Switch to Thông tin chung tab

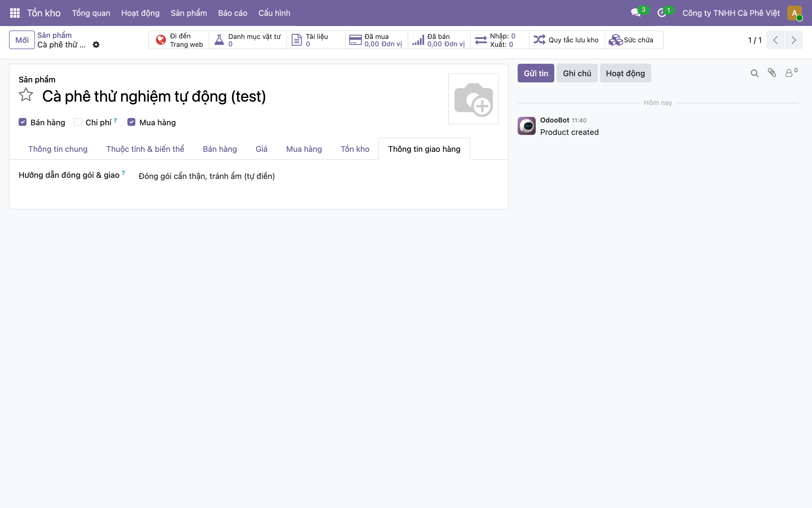click(58, 149)
